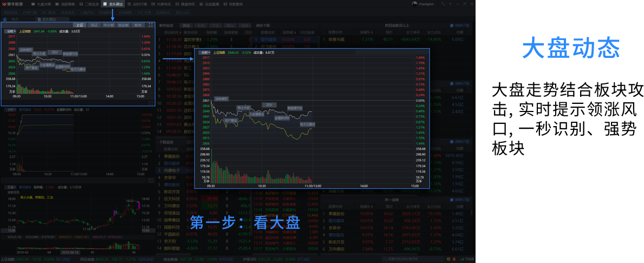
Task: Toggle the second 排除ST股 checkbox
Action: 452,84
